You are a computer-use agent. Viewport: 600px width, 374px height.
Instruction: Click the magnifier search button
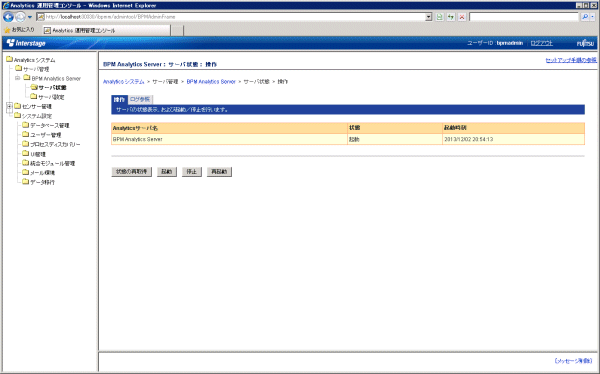[x=585, y=17]
